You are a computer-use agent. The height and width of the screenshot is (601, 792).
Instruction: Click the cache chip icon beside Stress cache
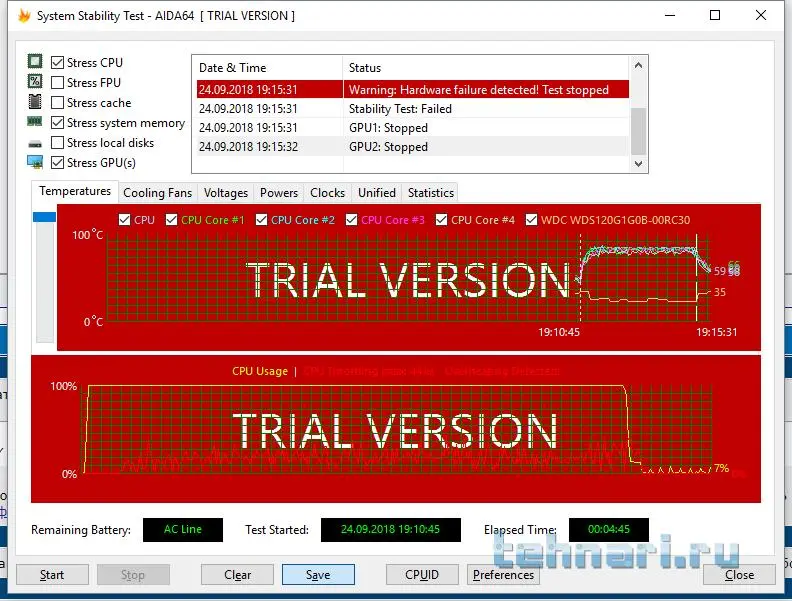[35, 102]
